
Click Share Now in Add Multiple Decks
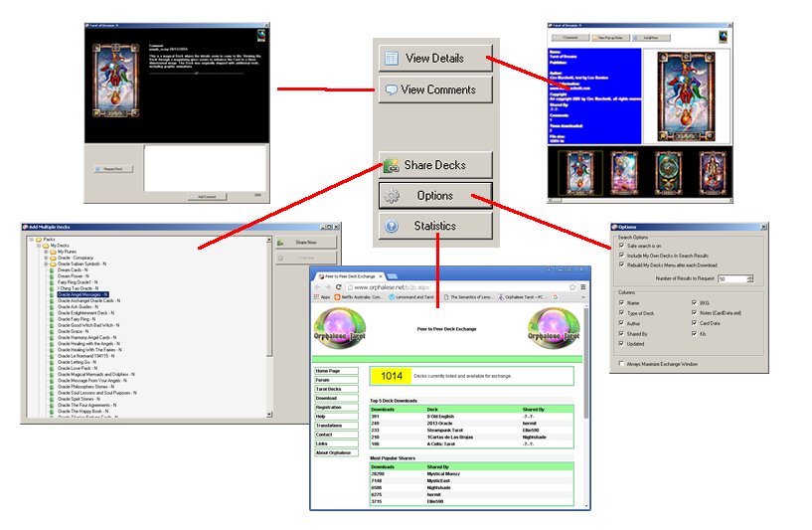[x=306, y=243]
